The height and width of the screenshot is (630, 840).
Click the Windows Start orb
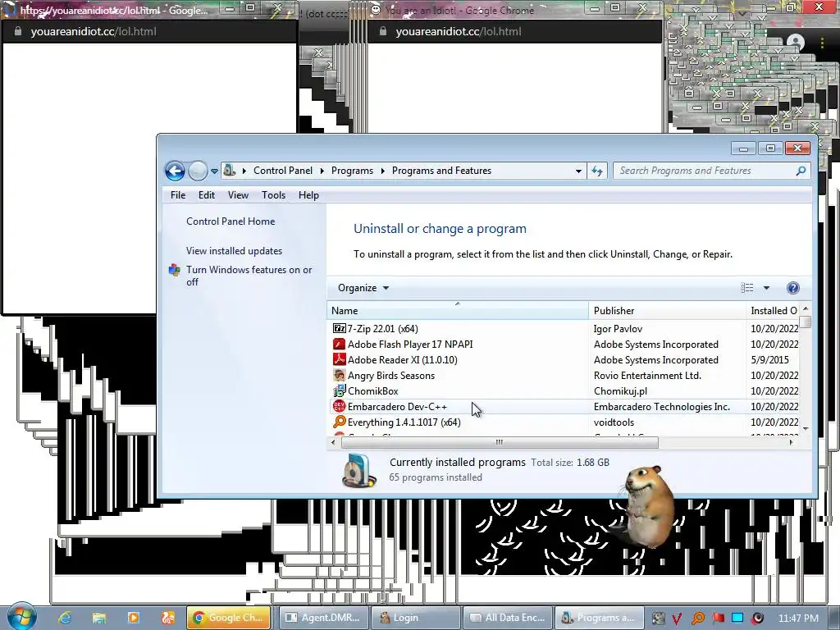(x=21, y=617)
